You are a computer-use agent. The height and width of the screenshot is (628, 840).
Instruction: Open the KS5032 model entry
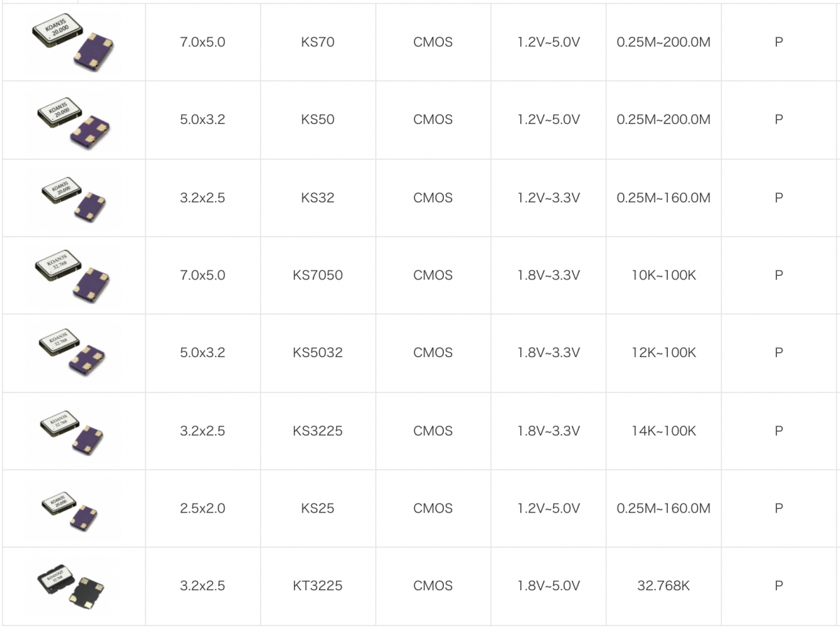318,353
